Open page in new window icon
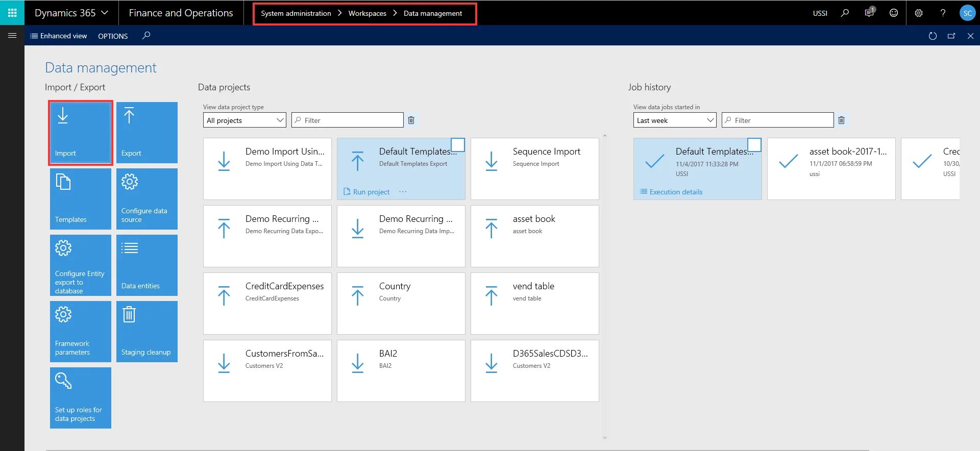This screenshot has height=451, width=980. click(951, 36)
